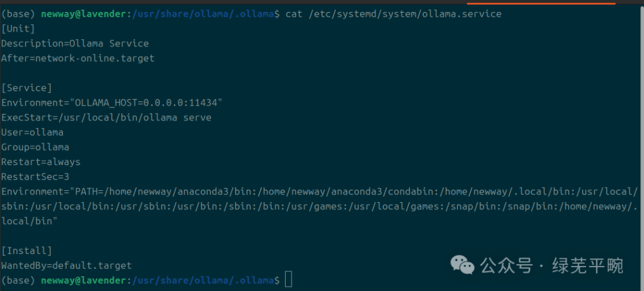Click the Group=ollama line
This screenshot has width=644, height=291.
35,147
